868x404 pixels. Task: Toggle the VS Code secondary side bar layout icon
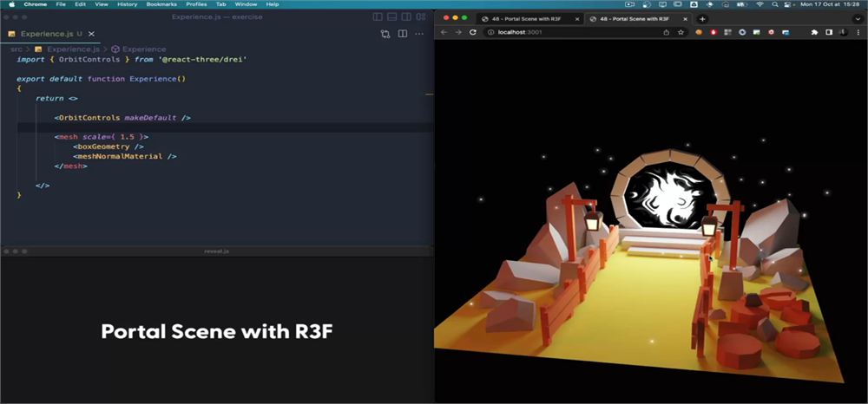[406, 17]
